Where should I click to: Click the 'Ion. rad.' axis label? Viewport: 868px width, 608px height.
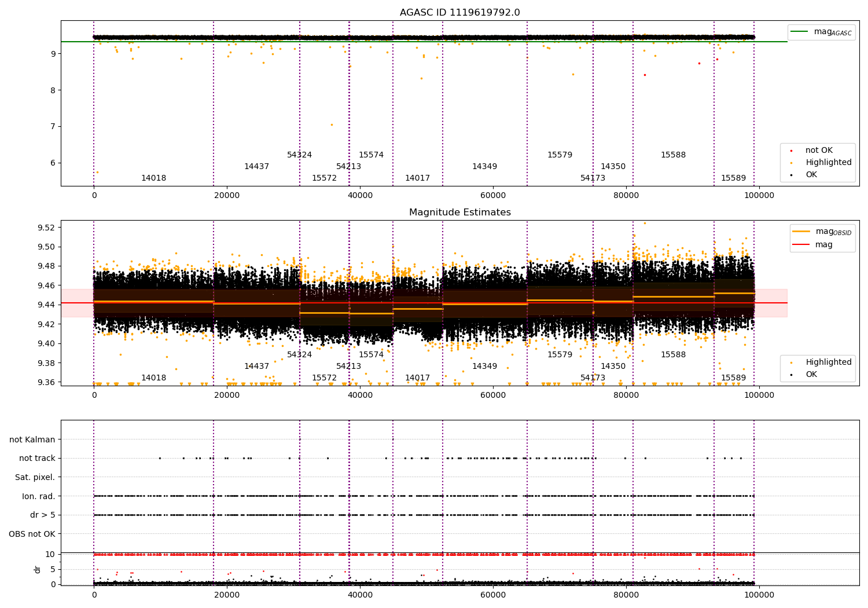pyautogui.click(x=39, y=496)
